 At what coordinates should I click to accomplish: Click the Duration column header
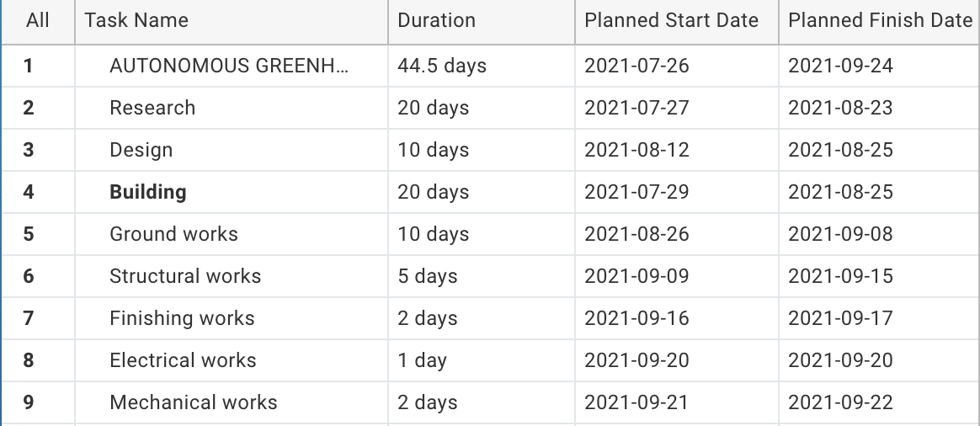[x=436, y=21]
